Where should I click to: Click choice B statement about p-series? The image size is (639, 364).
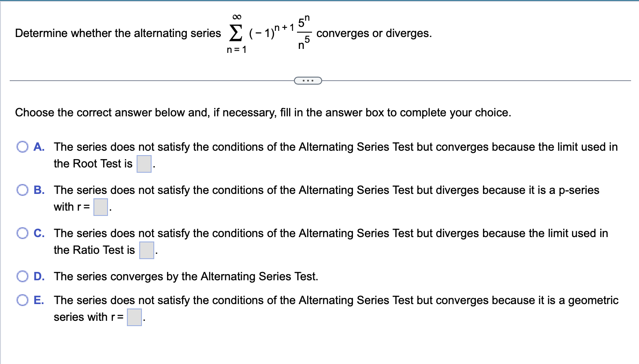click(326, 190)
